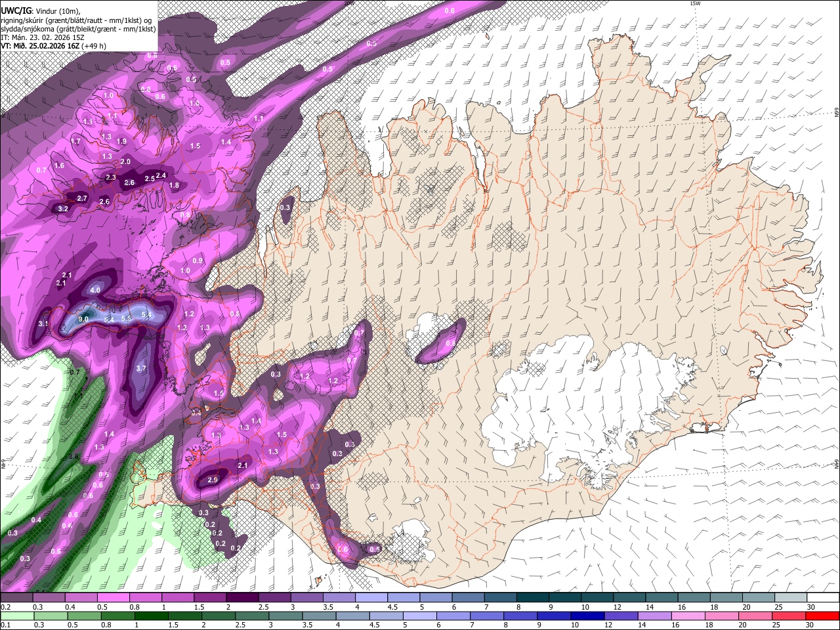The height and width of the screenshot is (630, 840).
Task: Click the 3.7 precipitation label
Action: pos(141,369)
